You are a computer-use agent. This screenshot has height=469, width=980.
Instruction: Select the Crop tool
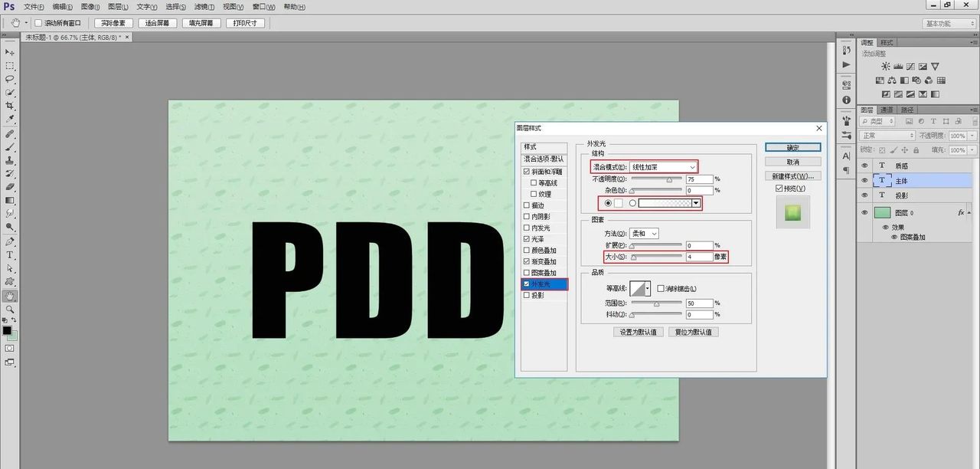pos(10,106)
